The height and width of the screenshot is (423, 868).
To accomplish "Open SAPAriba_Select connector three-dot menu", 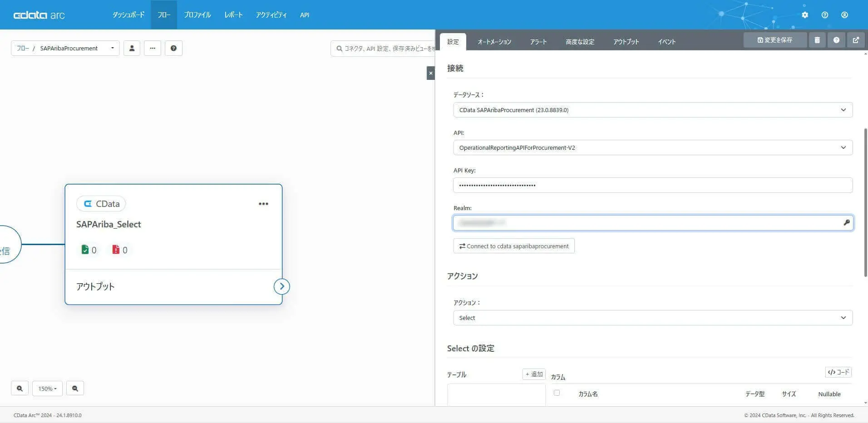I will (x=263, y=204).
